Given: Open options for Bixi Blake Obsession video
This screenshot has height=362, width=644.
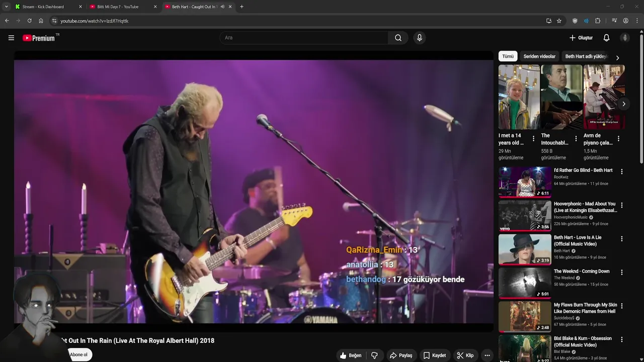Looking at the screenshot, I should (x=621, y=339).
